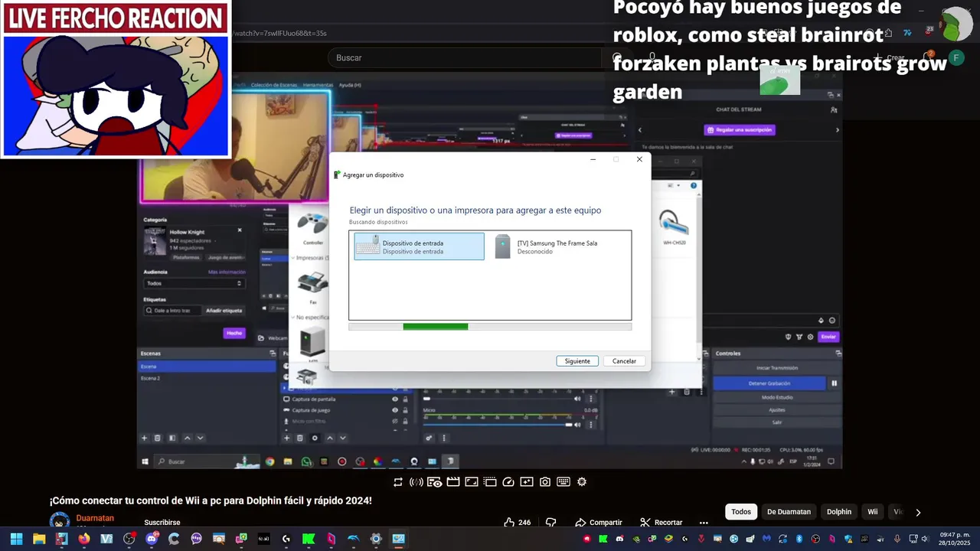This screenshot has width=980, height=551.
Task: Click Ajustes in OBS Controles
Action: 777,410
